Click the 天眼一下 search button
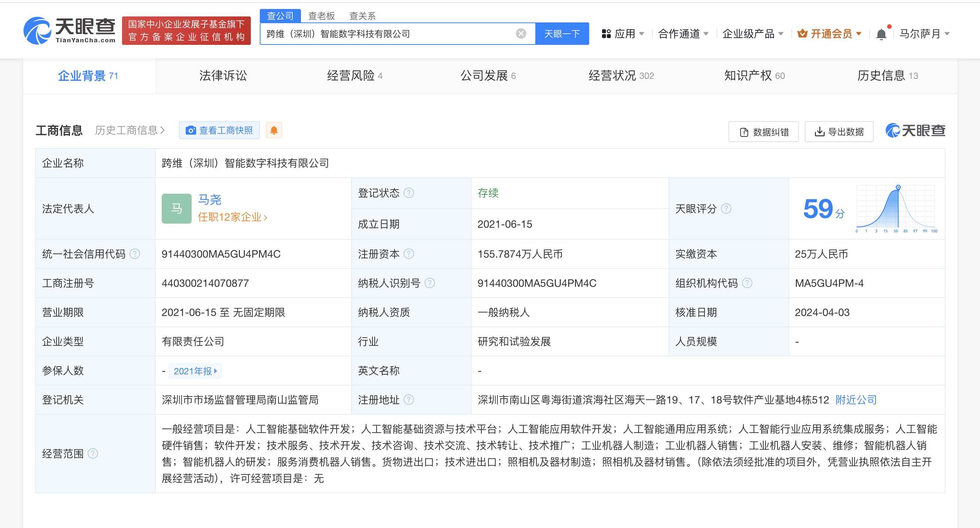The image size is (980, 528). coord(561,34)
